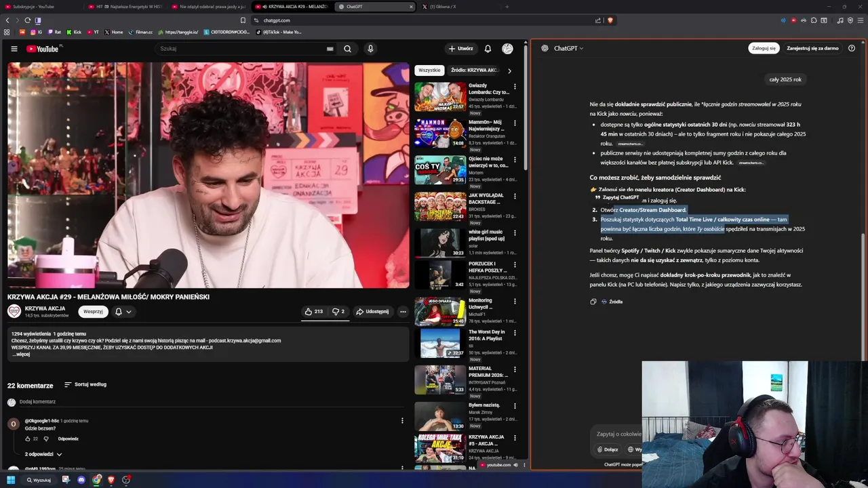Open YouTube Utwórz create menu

460,49
